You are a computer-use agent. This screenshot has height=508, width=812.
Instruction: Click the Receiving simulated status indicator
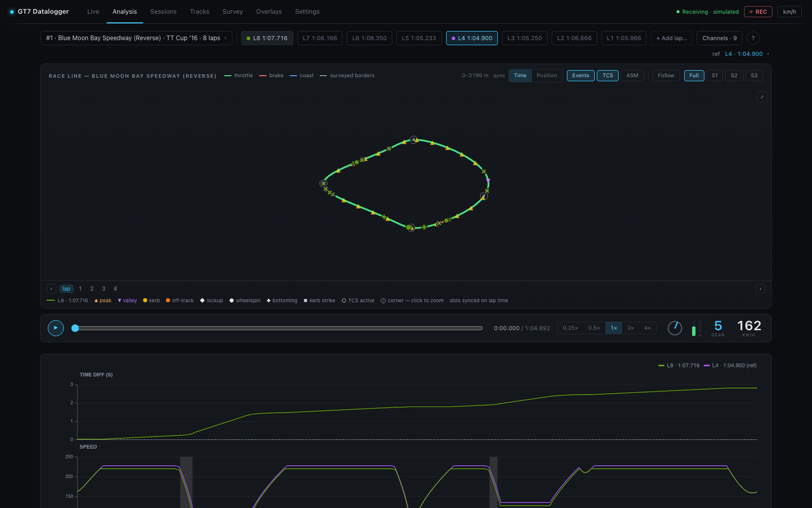(x=707, y=12)
